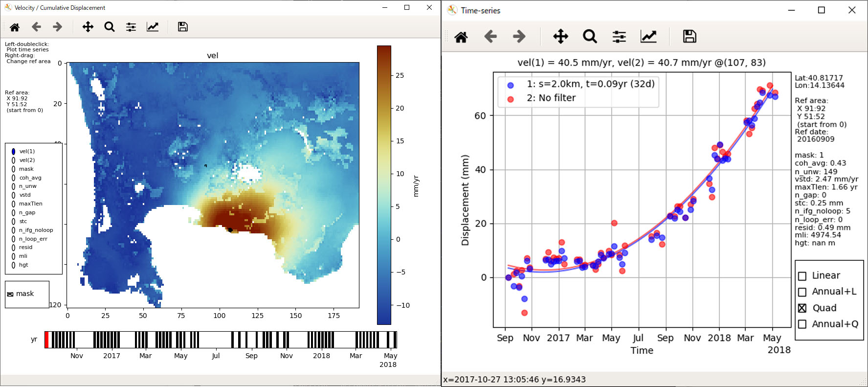Viewport: 868px width, 387px height.
Task: Open Edit axis parameters in Velocity window
Action: 153,27
